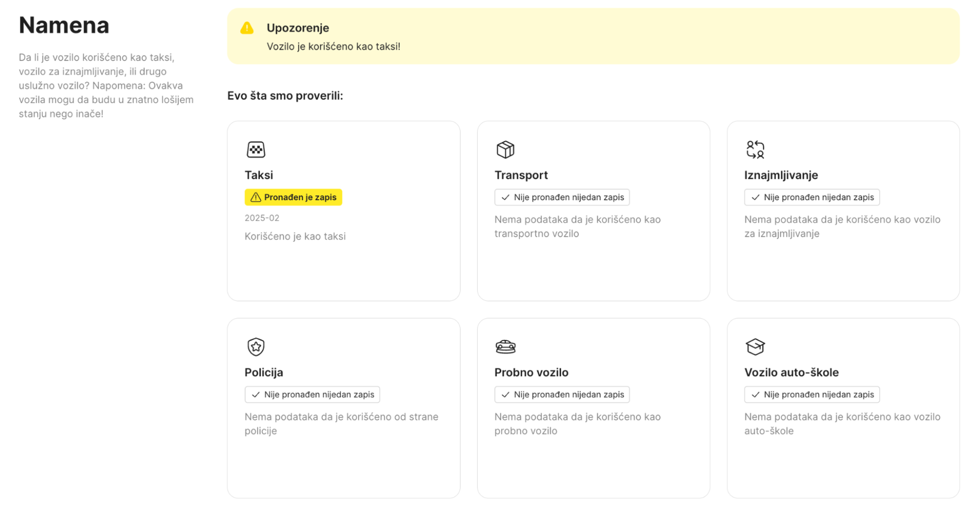
Task: Click the date '2025-02'
Action: tap(262, 218)
